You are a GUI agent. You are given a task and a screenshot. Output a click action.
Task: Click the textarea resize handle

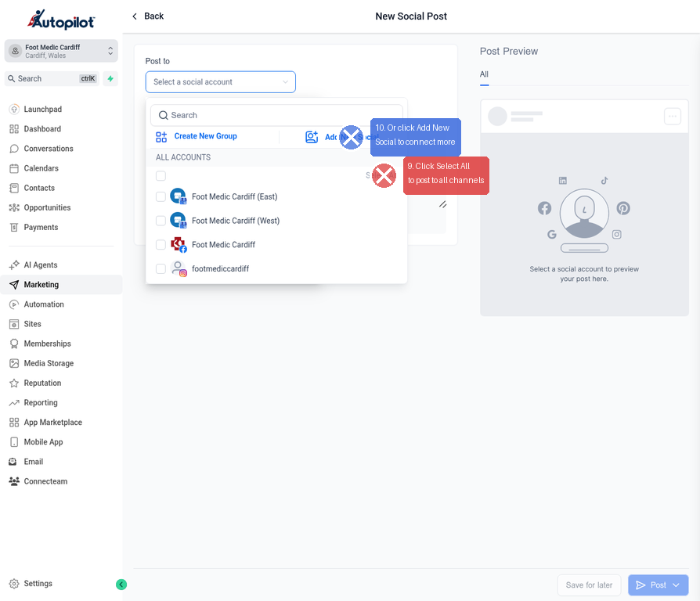[x=442, y=204]
